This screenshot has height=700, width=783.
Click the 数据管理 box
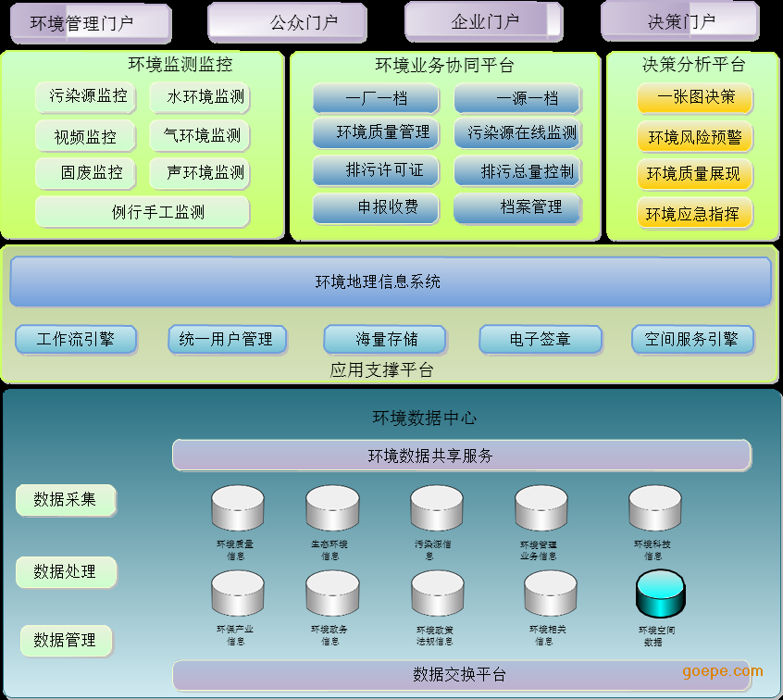coord(66,640)
